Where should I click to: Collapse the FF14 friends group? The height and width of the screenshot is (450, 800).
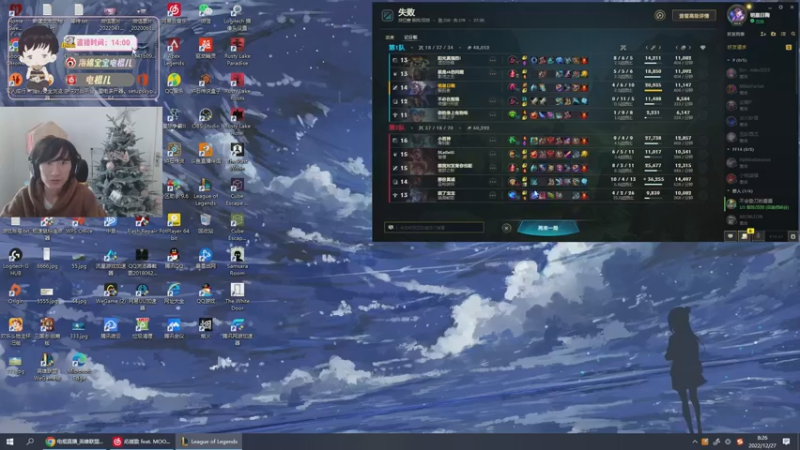tap(729, 149)
